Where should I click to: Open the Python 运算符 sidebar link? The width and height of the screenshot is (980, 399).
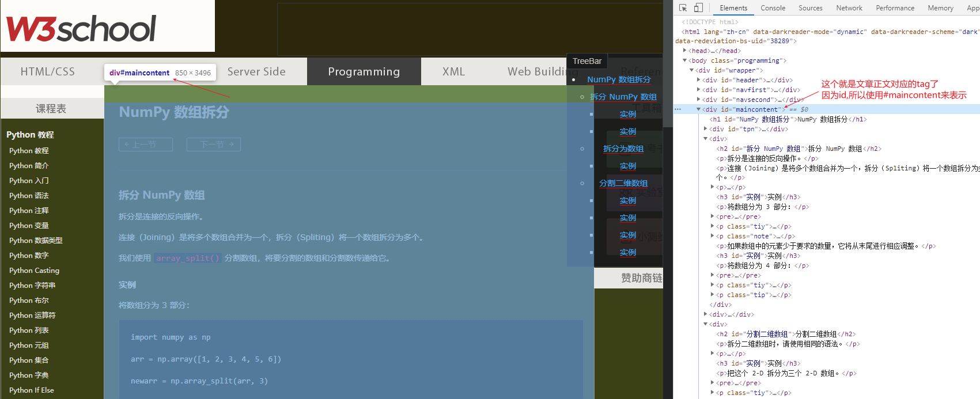32,316
